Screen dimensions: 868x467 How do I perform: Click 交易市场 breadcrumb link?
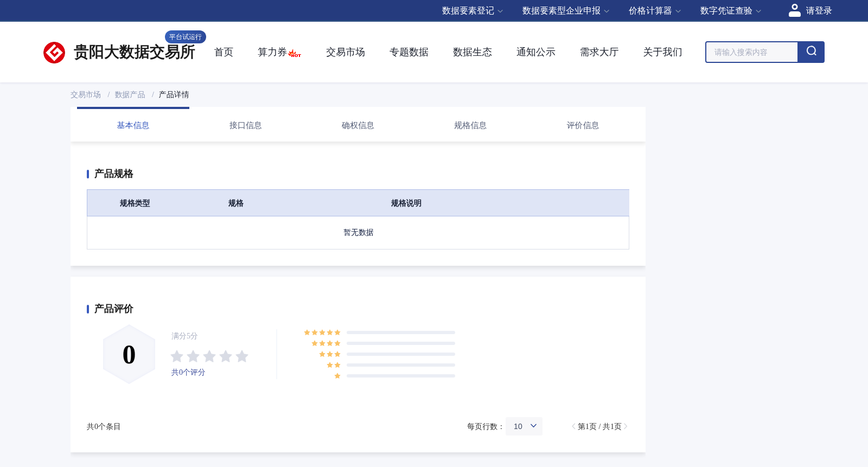coord(86,94)
